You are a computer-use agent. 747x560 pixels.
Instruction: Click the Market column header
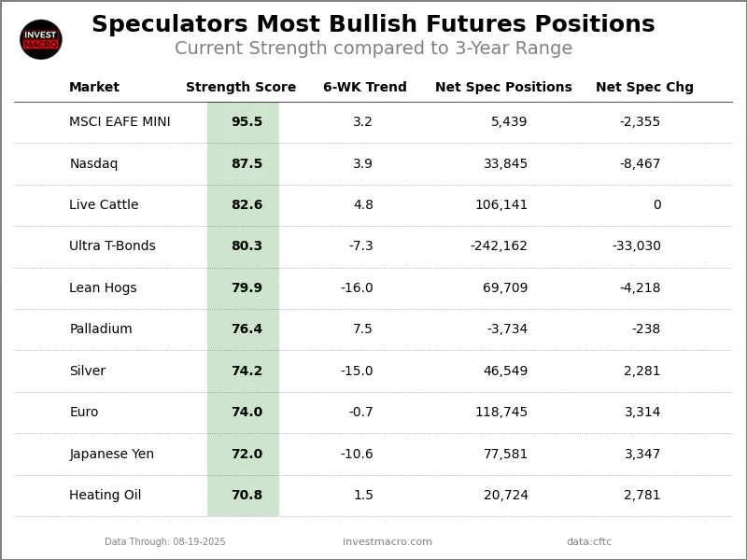click(x=94, y=88)
